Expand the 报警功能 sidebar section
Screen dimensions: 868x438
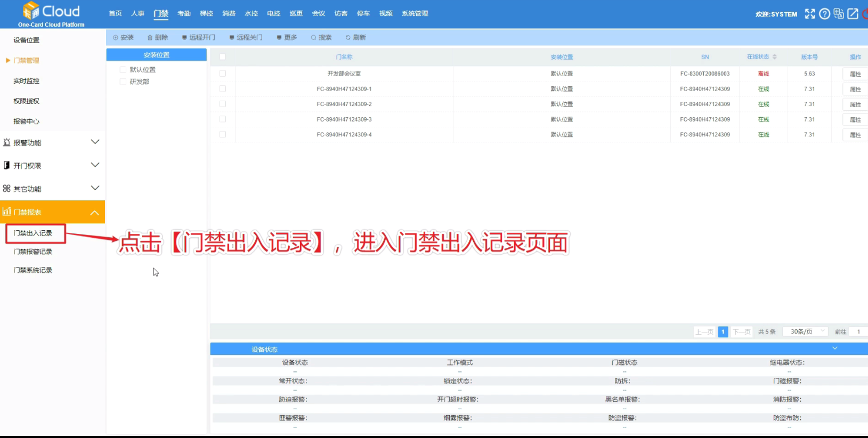95,142
